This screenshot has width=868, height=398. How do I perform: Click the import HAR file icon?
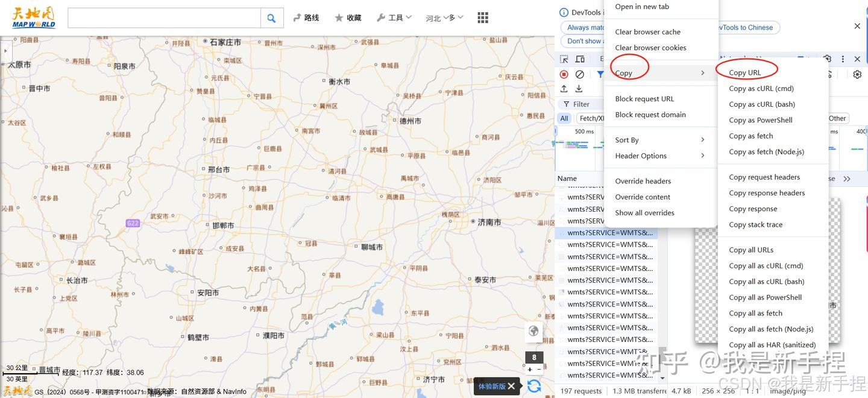564,88
